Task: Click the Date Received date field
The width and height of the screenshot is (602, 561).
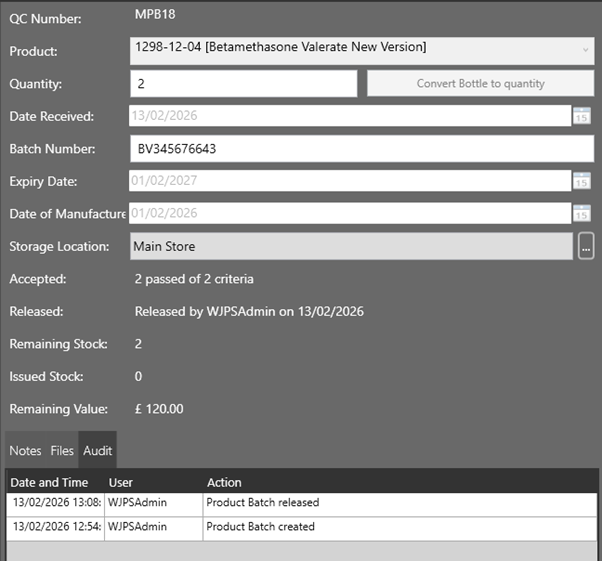Action: point(350,116)
